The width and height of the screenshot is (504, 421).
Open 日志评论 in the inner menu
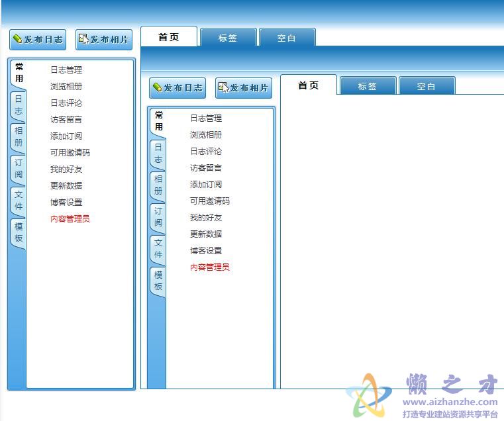[206, 152]
